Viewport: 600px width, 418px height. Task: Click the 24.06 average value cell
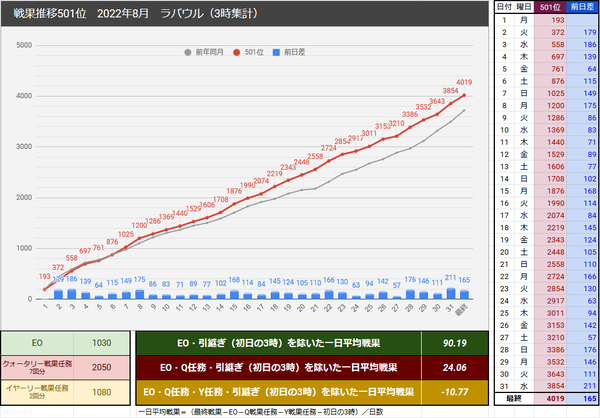[455, 367]
